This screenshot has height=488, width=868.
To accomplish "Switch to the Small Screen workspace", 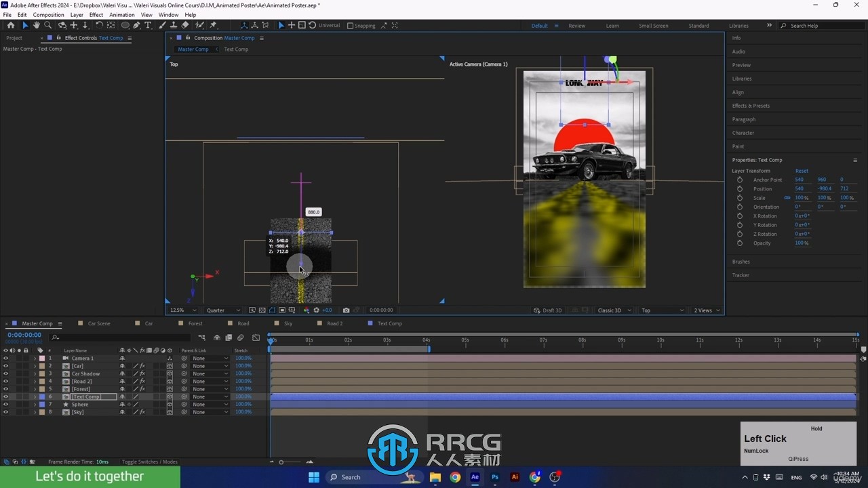I will click(x=654, y=26).
